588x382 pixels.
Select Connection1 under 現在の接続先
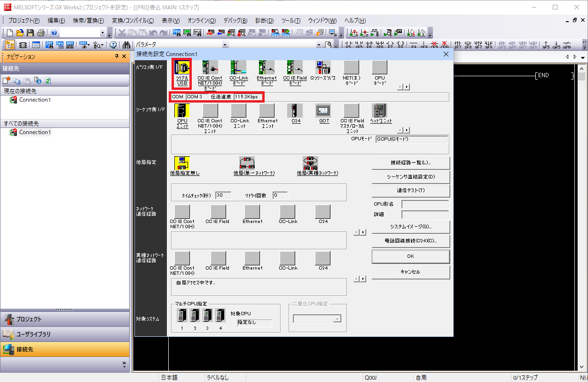[x=35, y=100]
